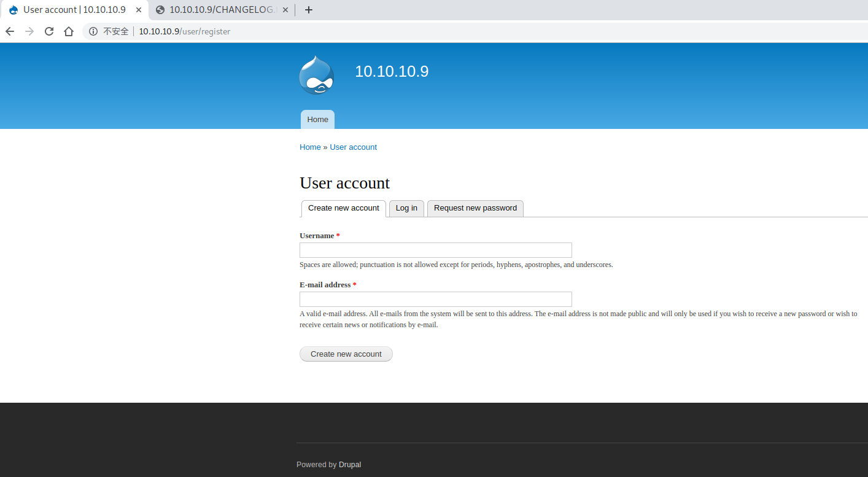Go to the browser home page icon
868x477 pixels.
click(x=69, y=31)
